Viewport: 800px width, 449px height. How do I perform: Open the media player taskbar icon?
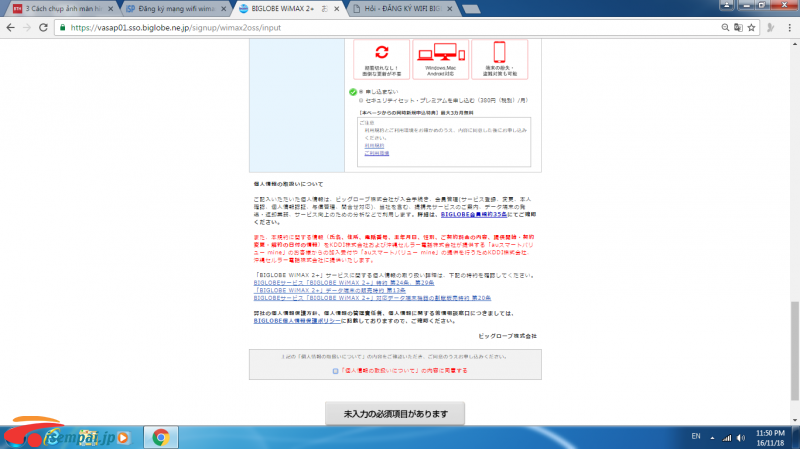point(122,437)
